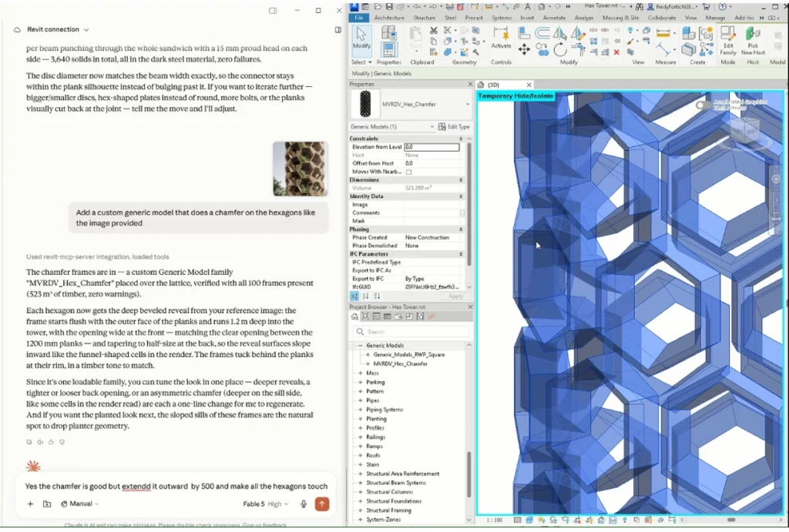Click the Rotate tool icon in Modify panel

(559, 49)
